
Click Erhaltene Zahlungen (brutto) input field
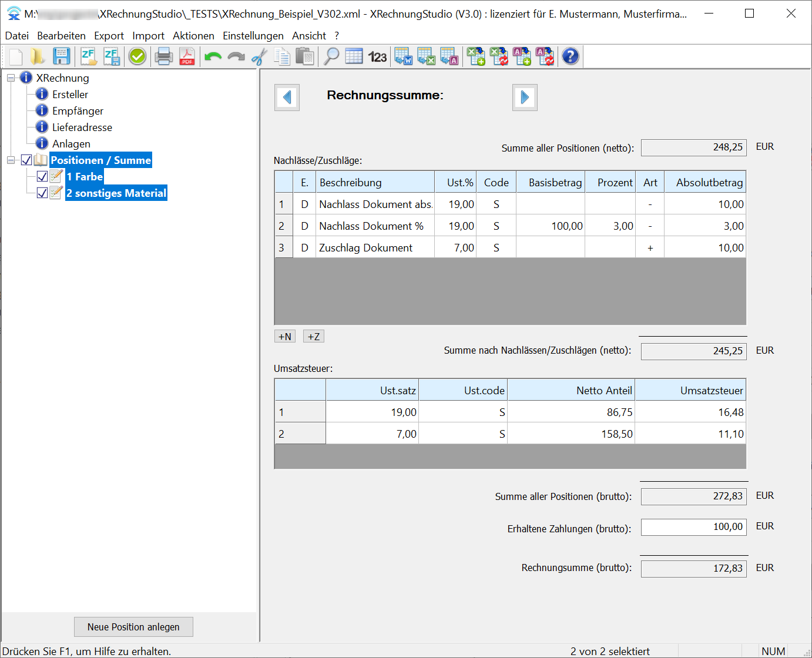(693, 527)
